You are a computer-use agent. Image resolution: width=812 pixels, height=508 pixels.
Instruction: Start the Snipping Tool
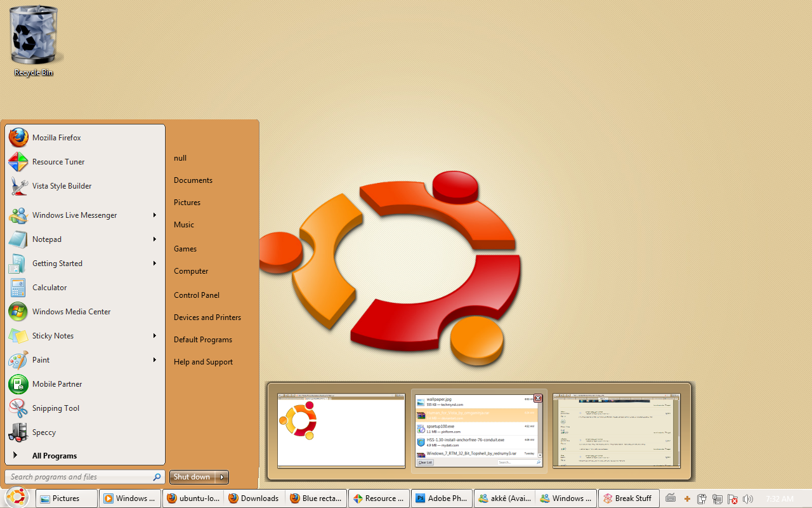(85, 408)
